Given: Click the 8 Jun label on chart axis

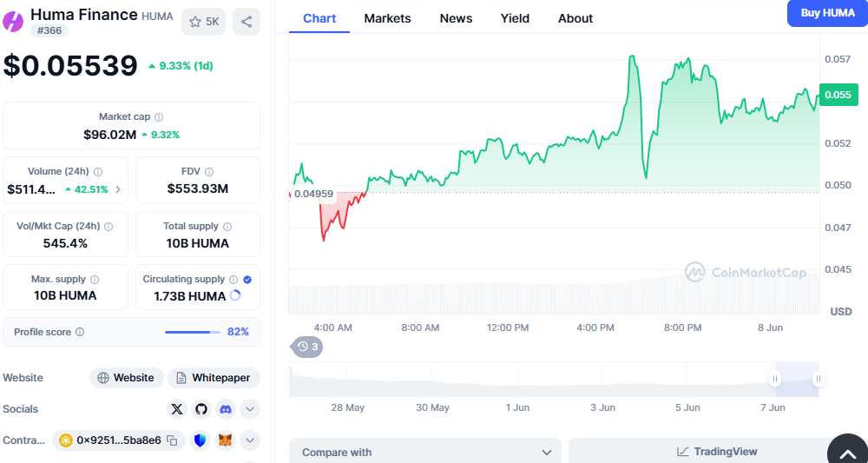Looking at the screenshot, I should point(770,327).
